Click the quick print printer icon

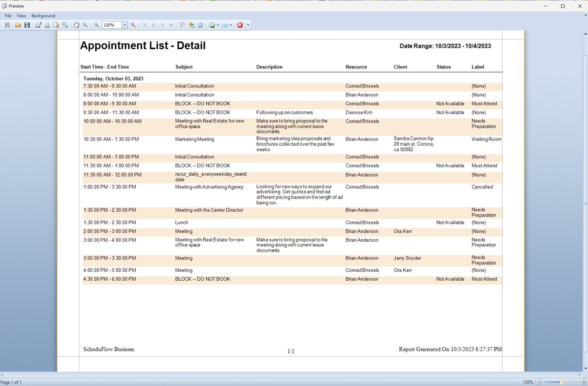[47, 25]
